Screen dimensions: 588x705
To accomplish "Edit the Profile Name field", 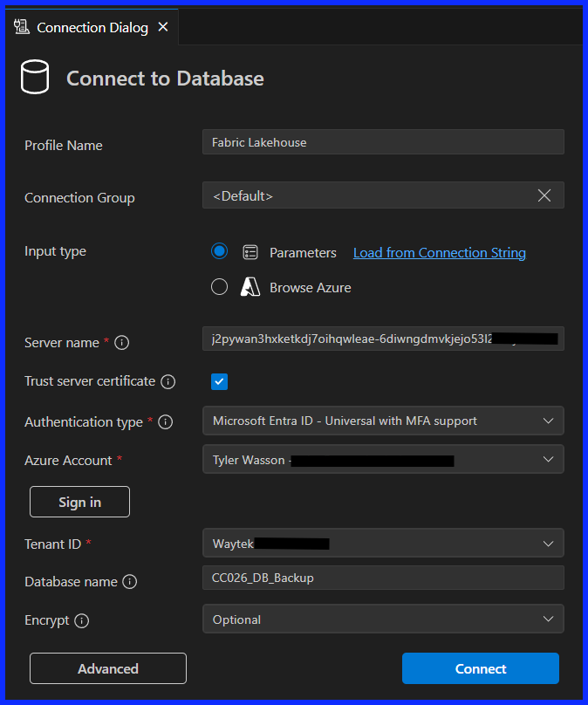I will point(383,142).
